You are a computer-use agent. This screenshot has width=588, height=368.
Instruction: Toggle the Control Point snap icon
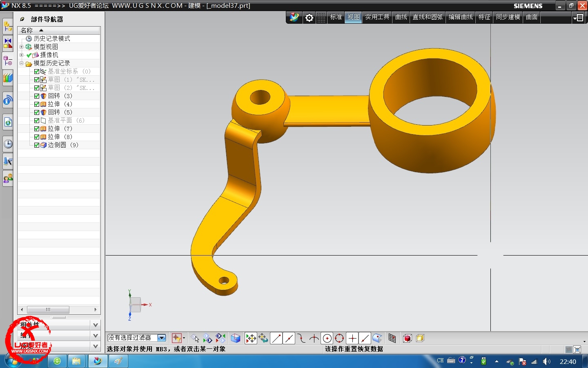tap(302, 338)
